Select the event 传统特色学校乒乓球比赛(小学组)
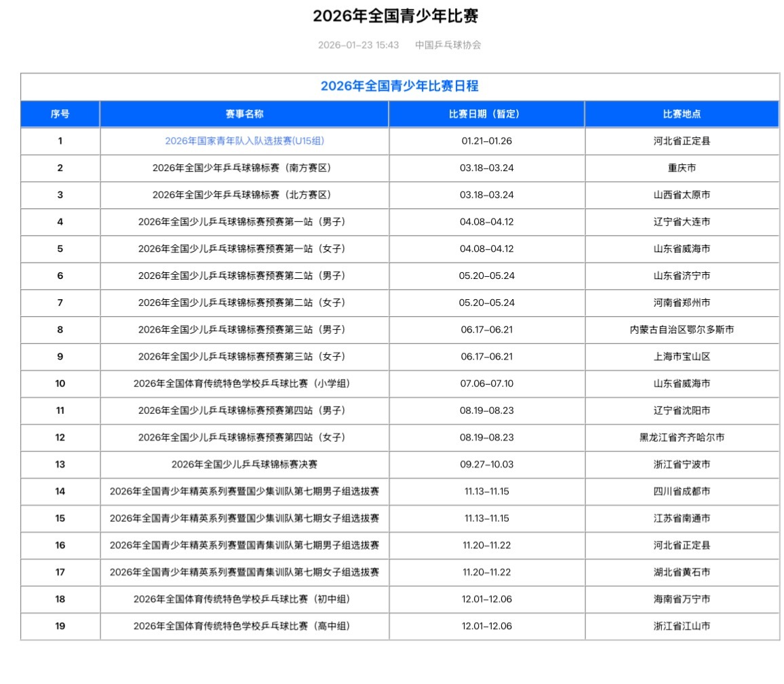784x684 pixels. point(245,384)
